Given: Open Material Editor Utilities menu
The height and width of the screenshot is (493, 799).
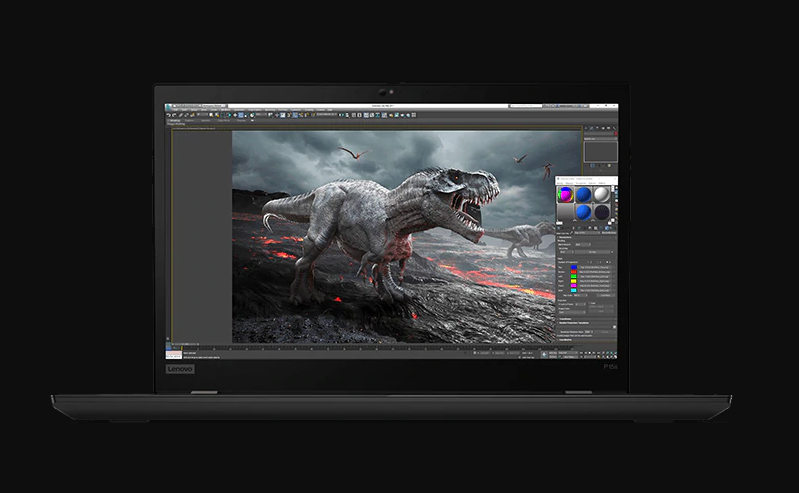Looking at the screenshot, I should pyautogui.click(x=602, y=183).
